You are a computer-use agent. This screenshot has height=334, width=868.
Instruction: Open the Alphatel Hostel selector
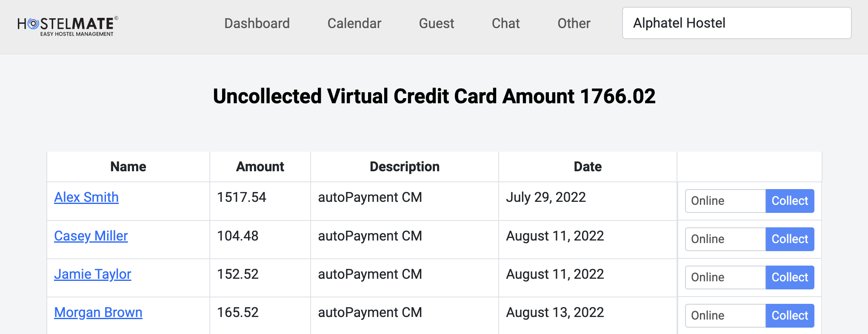(737, 23)
